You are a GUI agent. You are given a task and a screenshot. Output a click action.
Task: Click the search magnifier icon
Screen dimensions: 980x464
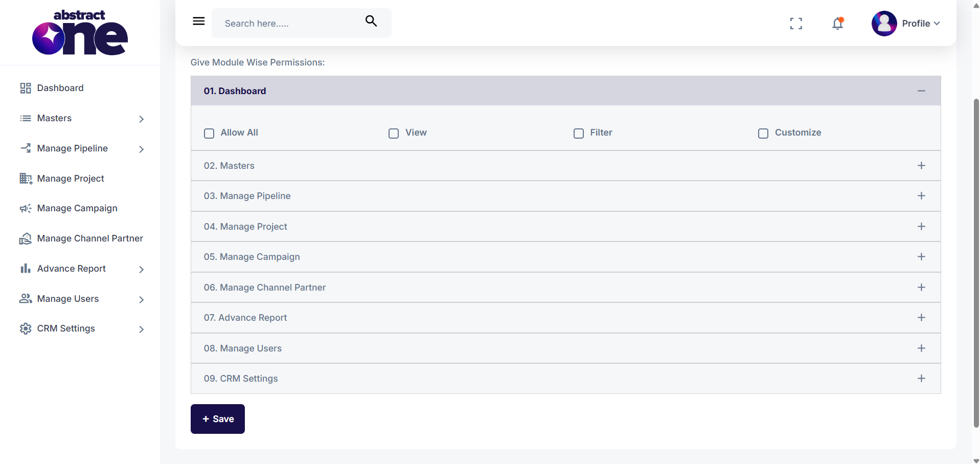[x=371, y=21]
